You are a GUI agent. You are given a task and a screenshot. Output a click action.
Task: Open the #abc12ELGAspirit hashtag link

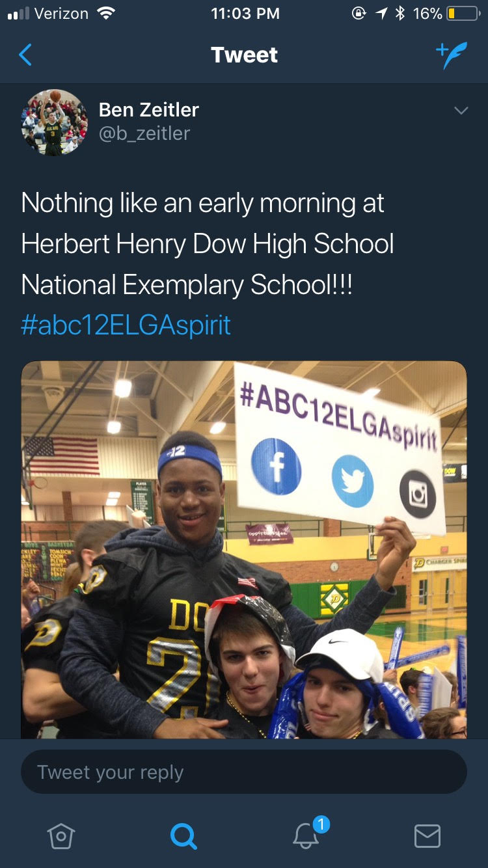point(126,325)
